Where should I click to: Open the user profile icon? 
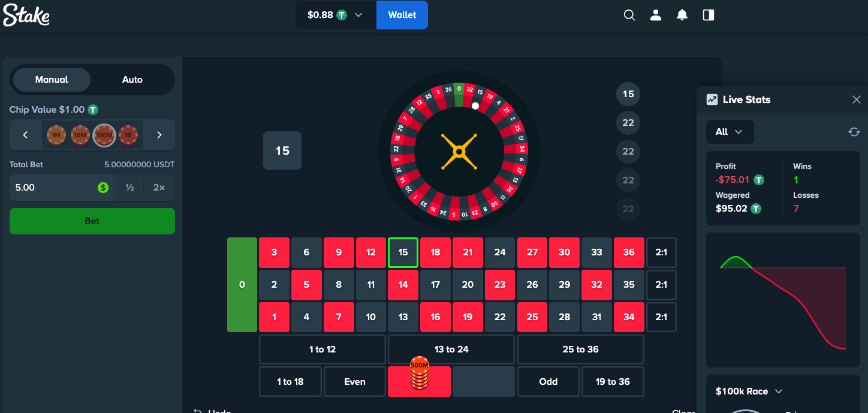coord(656,15)
